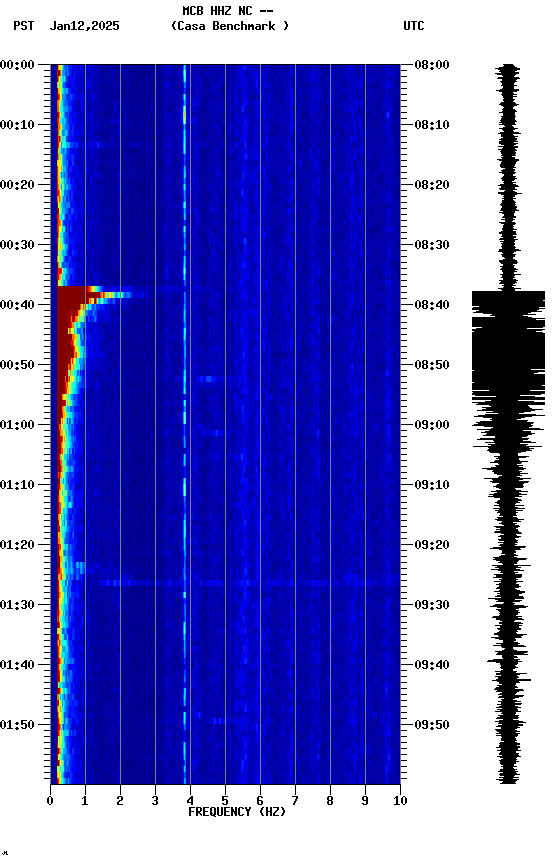
Task: Click the '08:40' UTC time label
Action: [432, 305]
